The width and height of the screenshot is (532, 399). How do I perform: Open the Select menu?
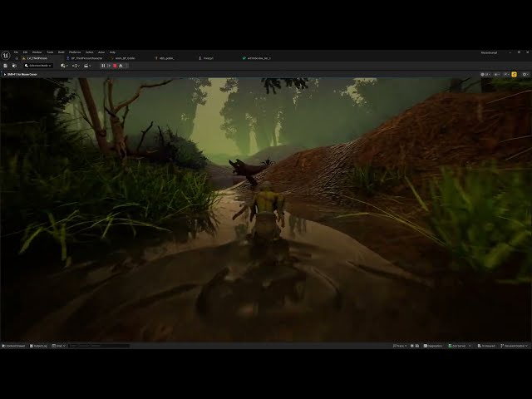(x=89, y=52)
